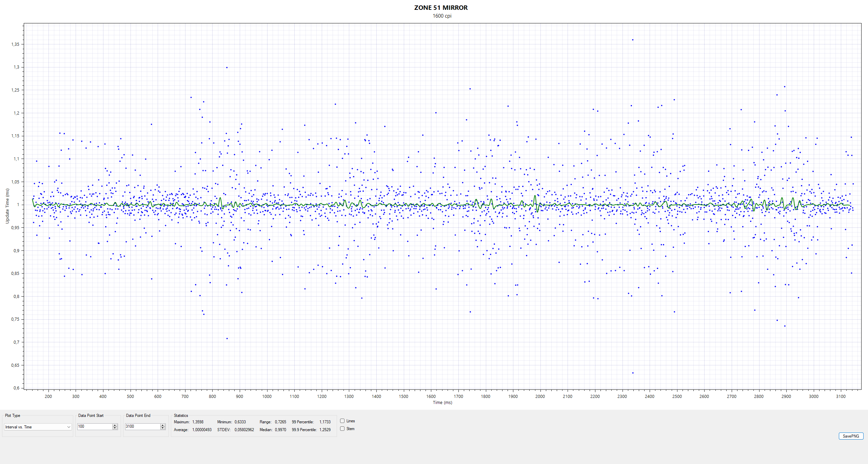
Task: Open the Plot Type dropdown showing Interval vs. Time
Action: (x=38, y=427)
